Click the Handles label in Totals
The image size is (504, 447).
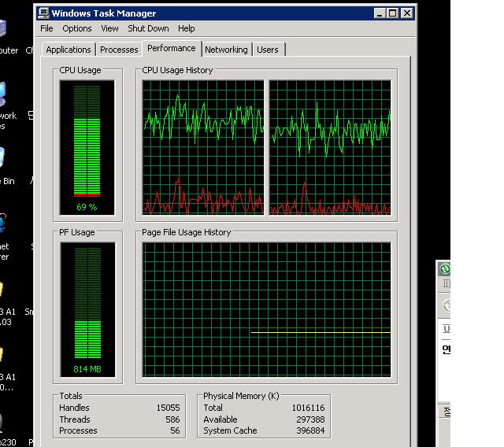click(74, 408)
